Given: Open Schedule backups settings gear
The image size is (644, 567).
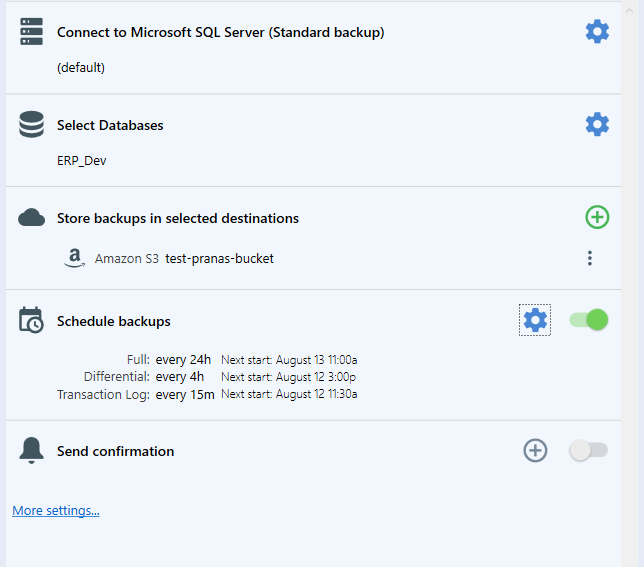Looking at the screenshot, I should (x=535, y=320).
